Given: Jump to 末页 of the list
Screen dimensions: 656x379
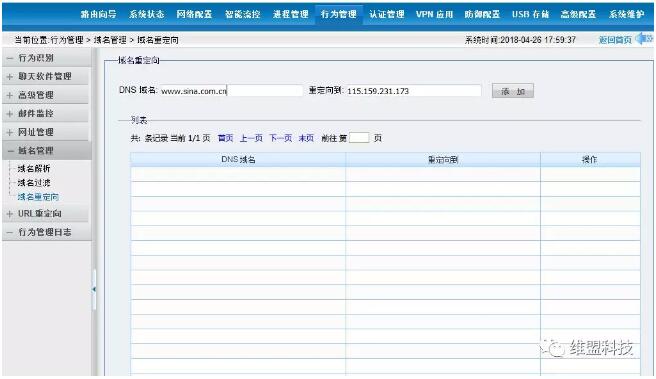Looking at the screenshot, I should click(306, 138).
